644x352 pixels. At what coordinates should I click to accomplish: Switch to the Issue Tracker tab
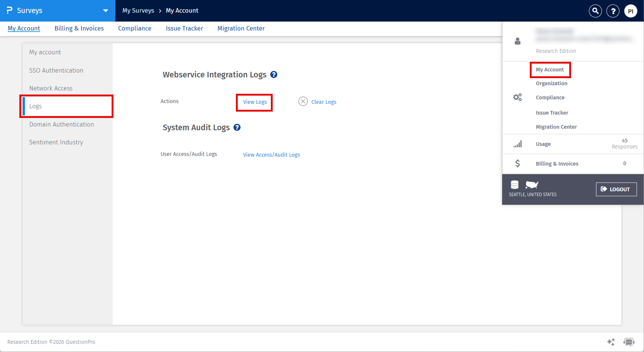point(184,28)
